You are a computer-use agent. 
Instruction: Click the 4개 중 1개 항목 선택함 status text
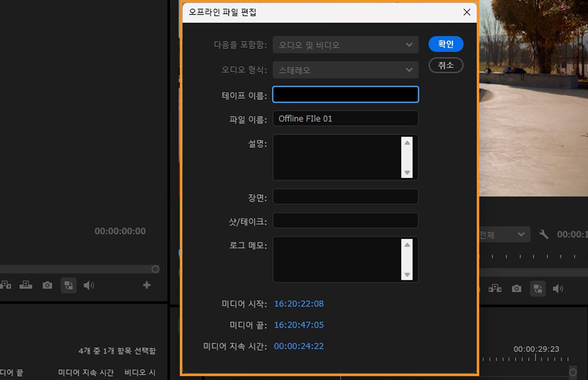tap(117, 351)
